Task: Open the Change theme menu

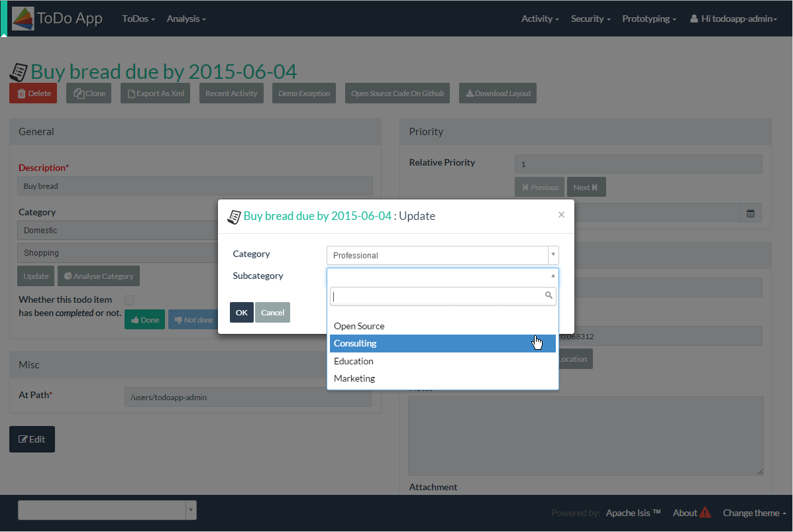Action: pos(754,513)
